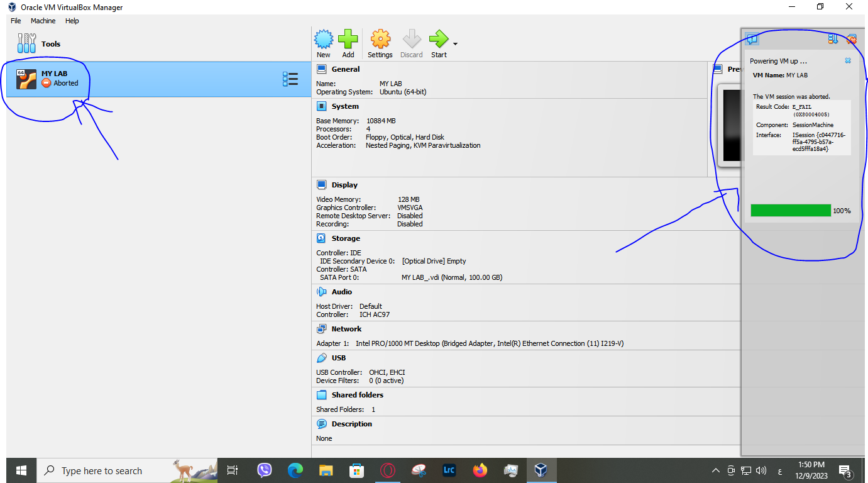
Task: Open the Start button dropdown arrow
Action: 455,44
